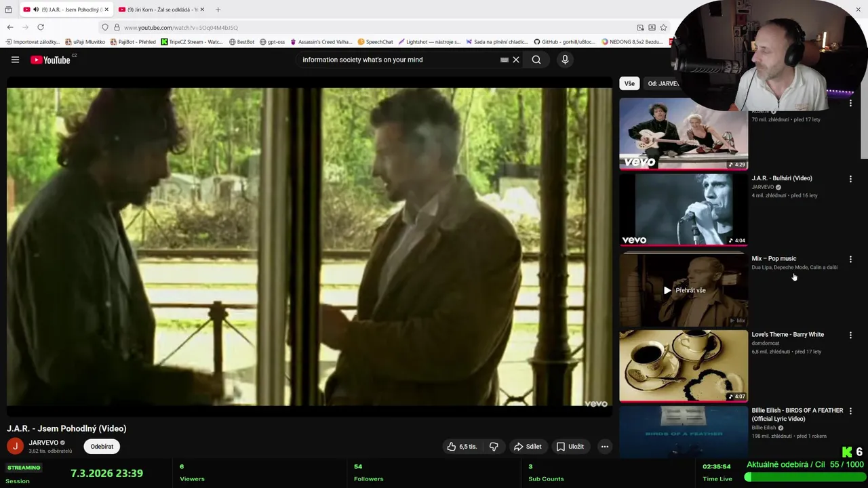Click the 'Mix – Pop music' title
Screen dimensions: 868x488
[774, 258]
